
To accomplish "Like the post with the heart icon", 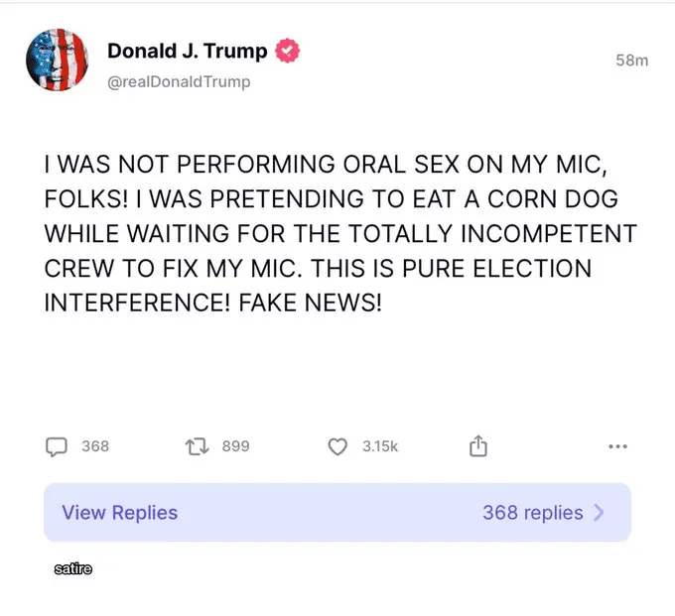I will point(337,446).
